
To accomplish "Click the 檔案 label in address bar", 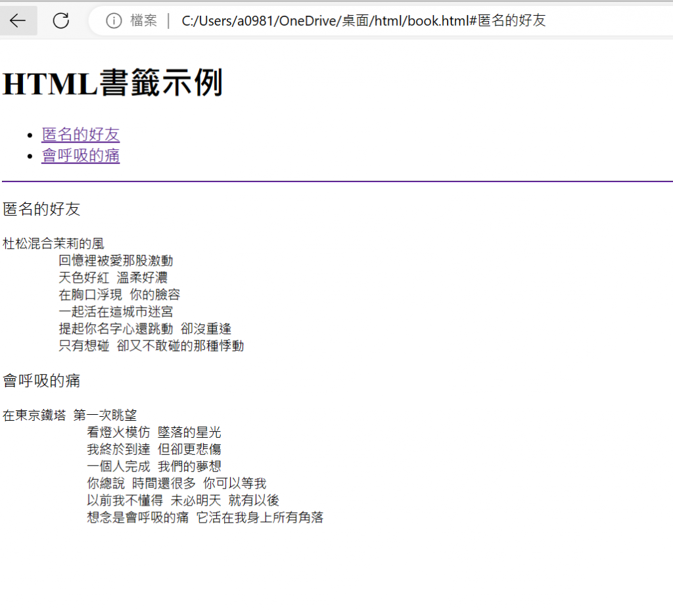I will click(144, 20).
